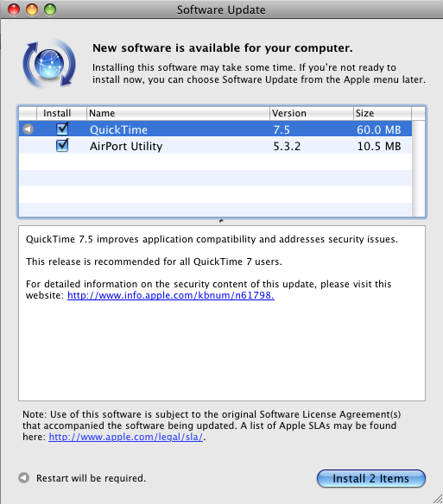This screenshot has width=443, height=504.
Task: Click the window resize grip corner
Action: (438, 499)
